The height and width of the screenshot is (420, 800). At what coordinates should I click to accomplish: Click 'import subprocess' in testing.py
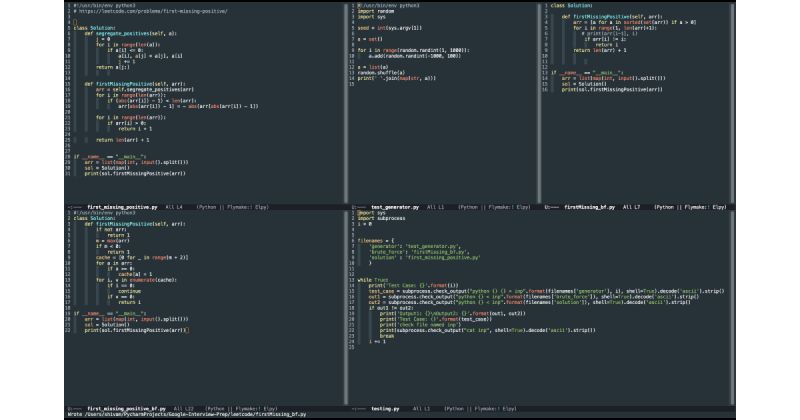[x=381, y=218]
